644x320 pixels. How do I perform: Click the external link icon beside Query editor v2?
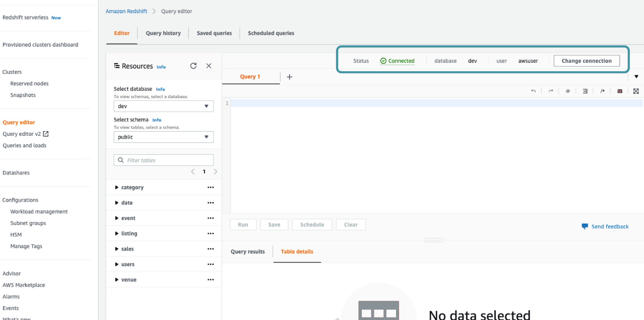click(46, 134)
